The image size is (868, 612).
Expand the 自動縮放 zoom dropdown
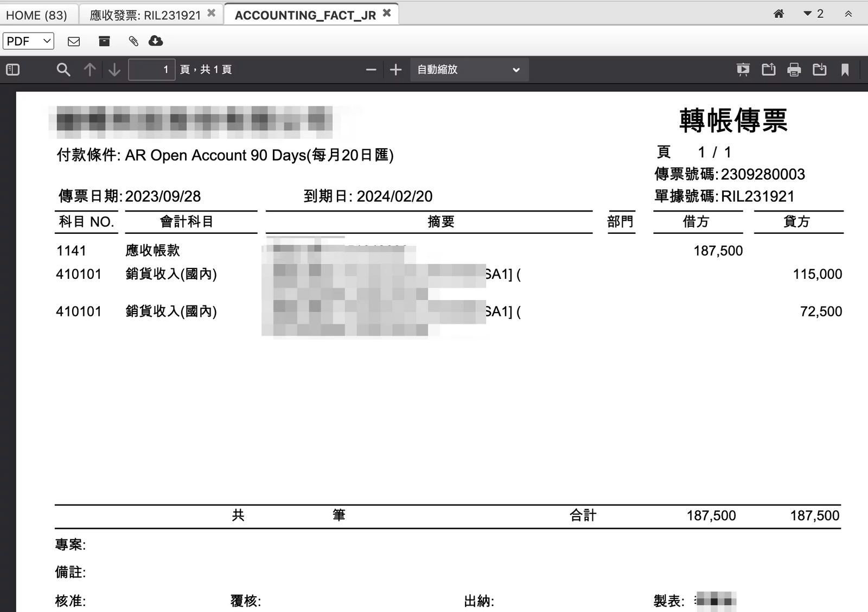point(469,69)
